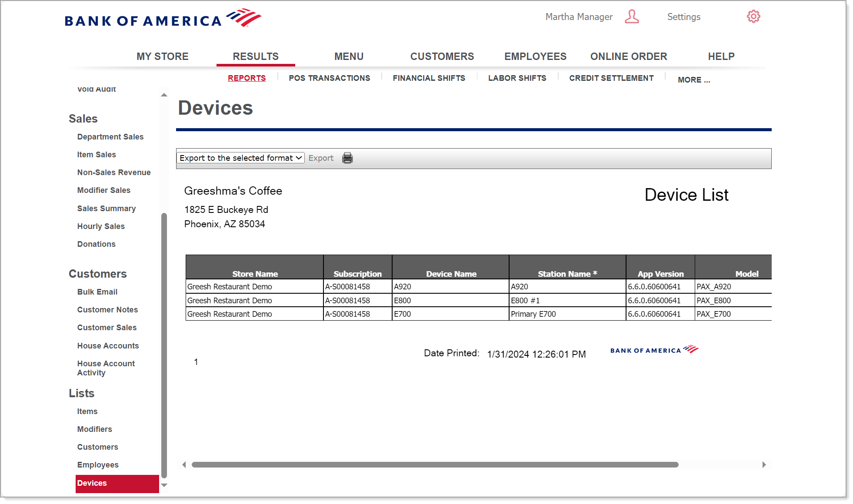Click the sidebar scroll down arrow
Screen dimensions: 853x504
coord(164,485)
